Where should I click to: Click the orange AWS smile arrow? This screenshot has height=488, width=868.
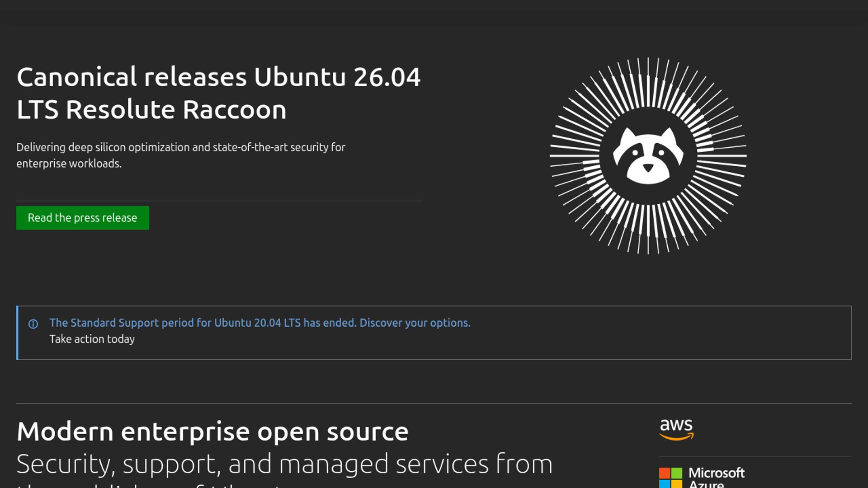(x=676, y=436)
